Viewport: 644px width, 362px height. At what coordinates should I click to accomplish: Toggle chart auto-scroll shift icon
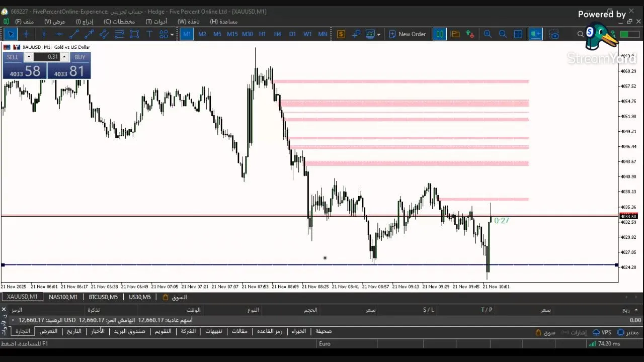(x=535, y=34)
